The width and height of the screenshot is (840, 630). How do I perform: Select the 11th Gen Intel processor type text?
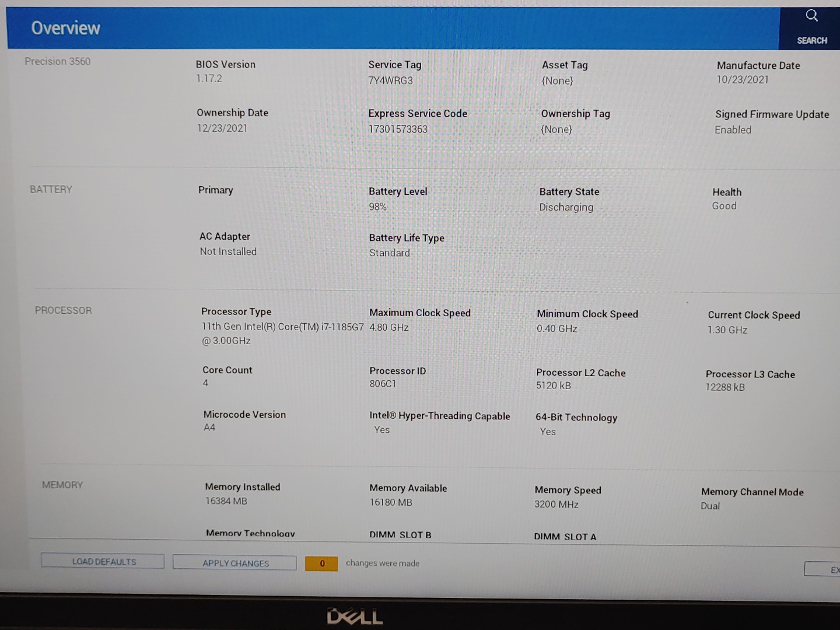pyautogui.click(x=282, y=327)
